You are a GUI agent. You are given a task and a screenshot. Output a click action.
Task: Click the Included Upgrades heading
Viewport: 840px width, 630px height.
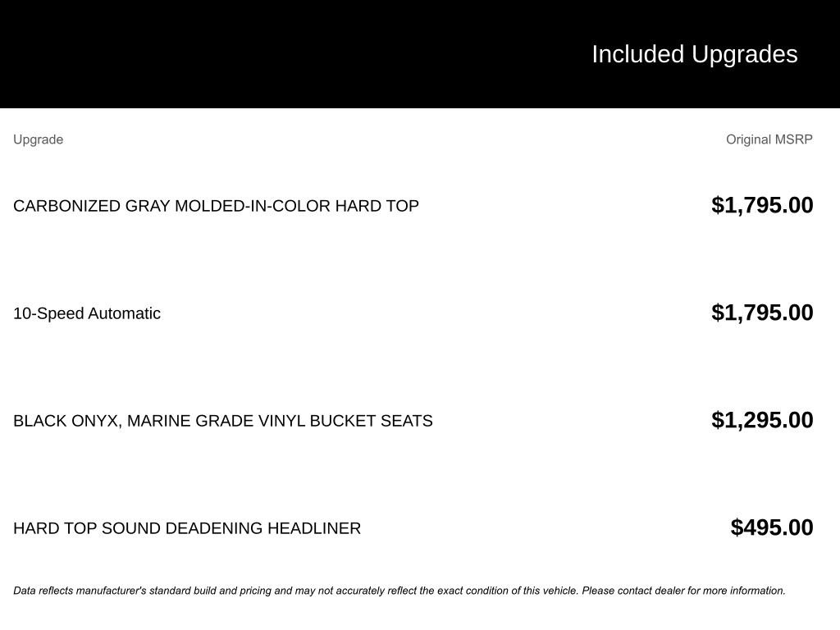694,54
